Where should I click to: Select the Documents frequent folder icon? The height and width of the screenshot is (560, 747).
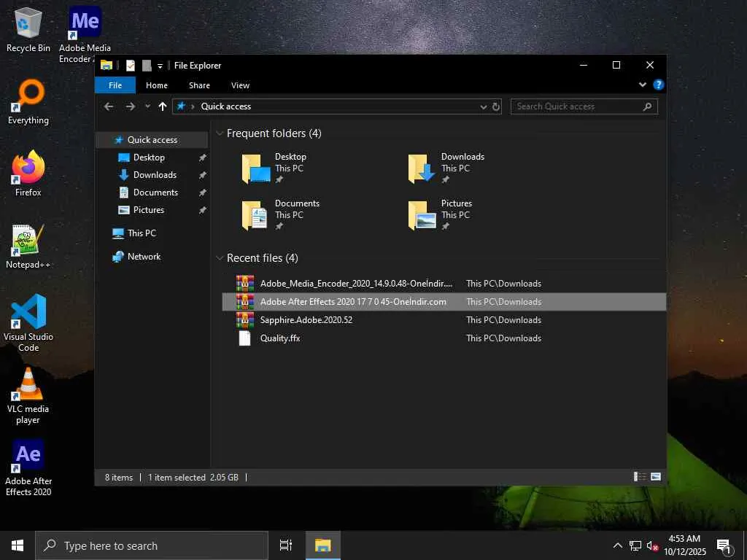(x=255, y=215)
